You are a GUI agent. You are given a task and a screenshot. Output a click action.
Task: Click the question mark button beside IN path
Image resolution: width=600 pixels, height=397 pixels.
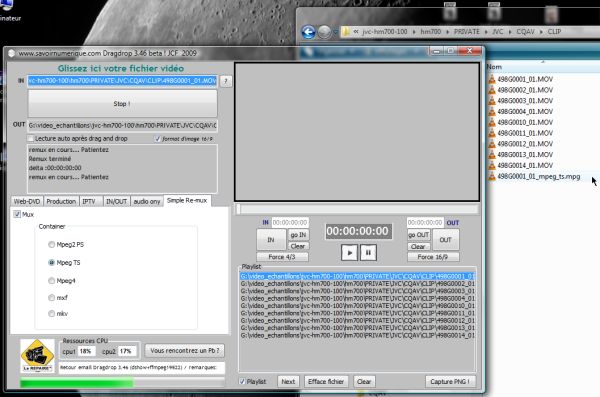point(226,81)
